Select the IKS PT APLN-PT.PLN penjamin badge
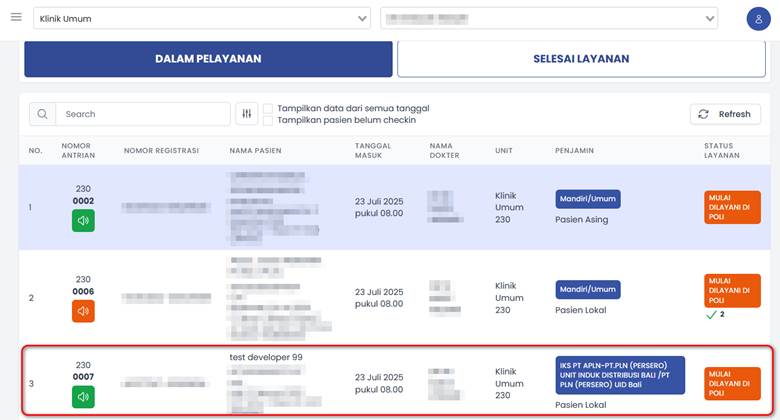The height and width of the screenshot is (420, 780). click(620, 375)
